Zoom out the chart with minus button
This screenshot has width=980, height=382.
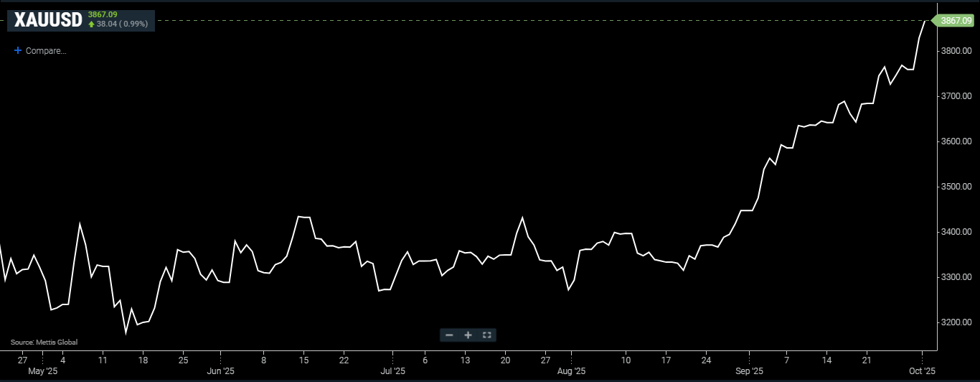pyautogui.click(x=449, y=335)
